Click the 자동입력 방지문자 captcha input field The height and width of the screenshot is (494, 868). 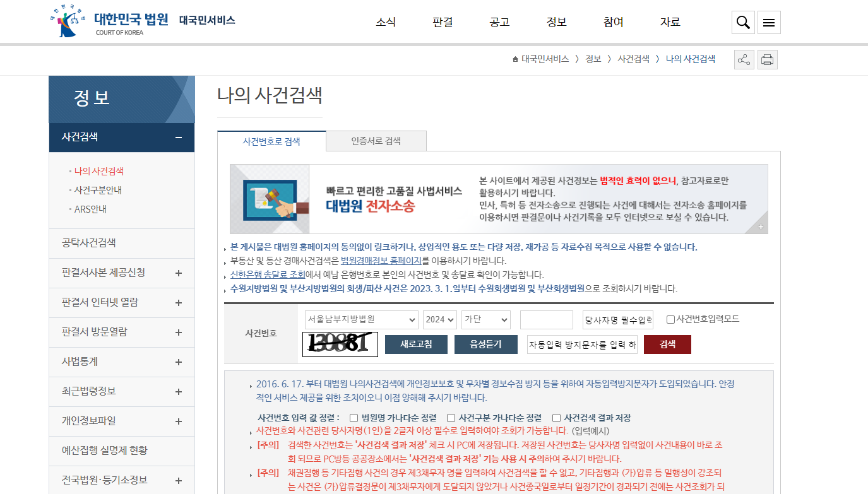583,344
